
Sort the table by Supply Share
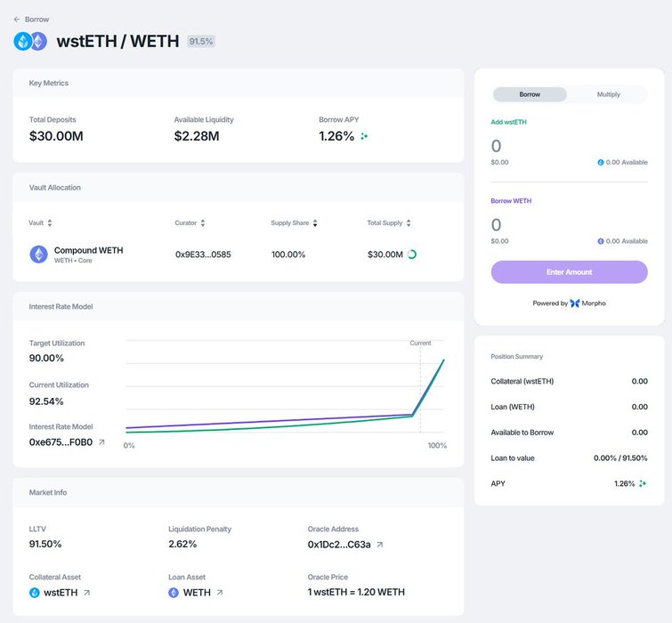coord(314,223)
